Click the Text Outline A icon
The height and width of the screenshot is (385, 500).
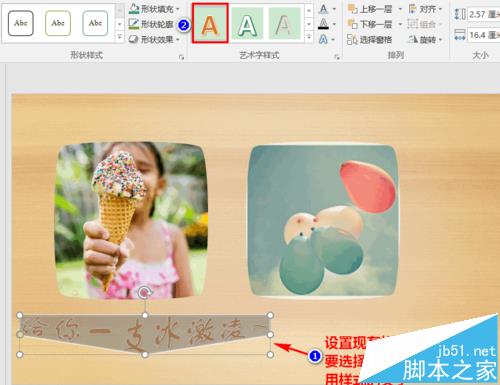click(323, 24)
